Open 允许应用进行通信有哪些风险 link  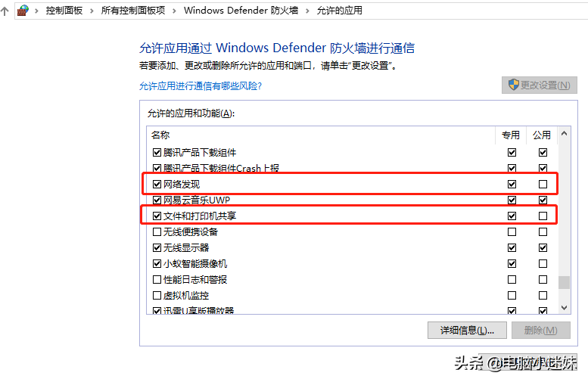(201, 86)
